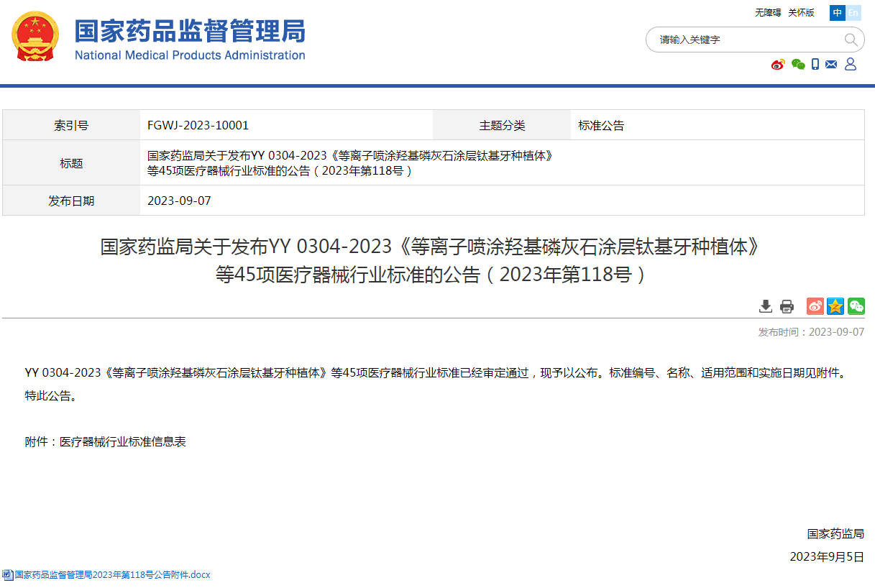Share article via green WeChat button
The height and width of the screenshot is (588, 875).
coord(856,306)
